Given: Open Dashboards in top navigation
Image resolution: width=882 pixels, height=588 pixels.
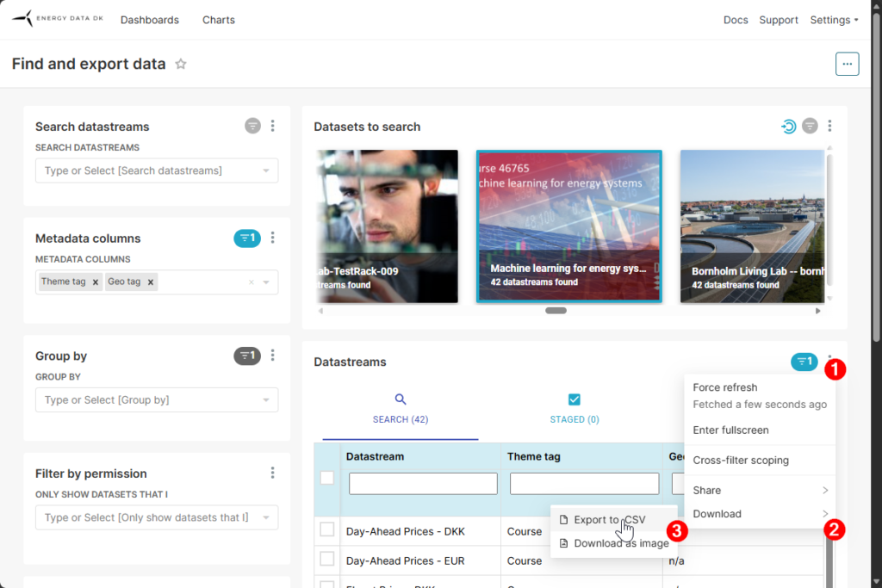Looking at the screenshot, I should tap(150, 20).
